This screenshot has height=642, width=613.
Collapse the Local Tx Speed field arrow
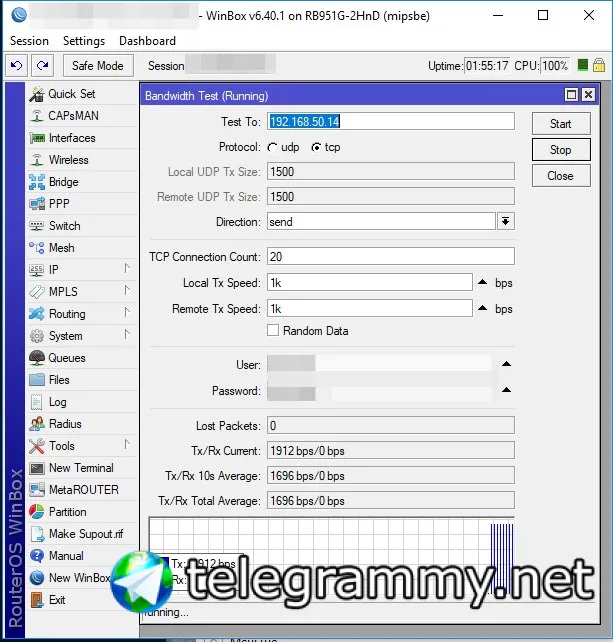(x=483, y=282)
